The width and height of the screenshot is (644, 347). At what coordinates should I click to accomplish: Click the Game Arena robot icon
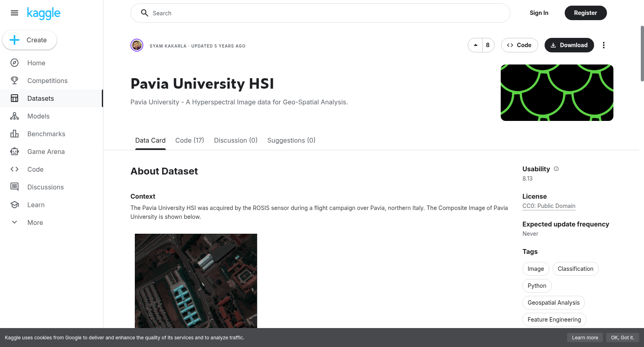[14, 152]
